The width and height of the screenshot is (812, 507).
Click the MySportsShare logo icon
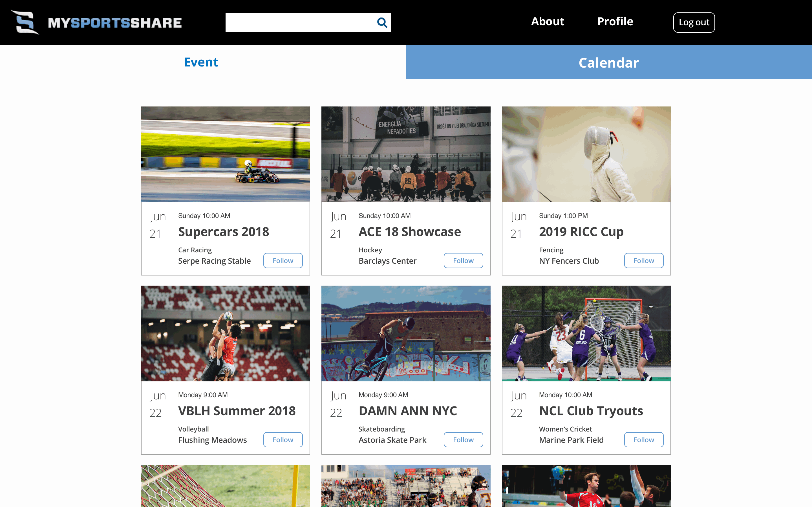tap(25, 23)
